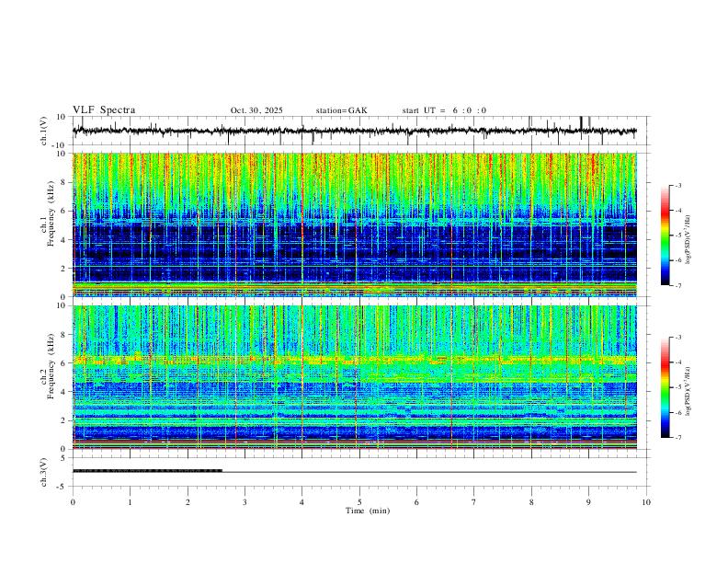Click the ch.1 colorbar scale
This screenshot has height=563, width=728.
pos(665,236)
